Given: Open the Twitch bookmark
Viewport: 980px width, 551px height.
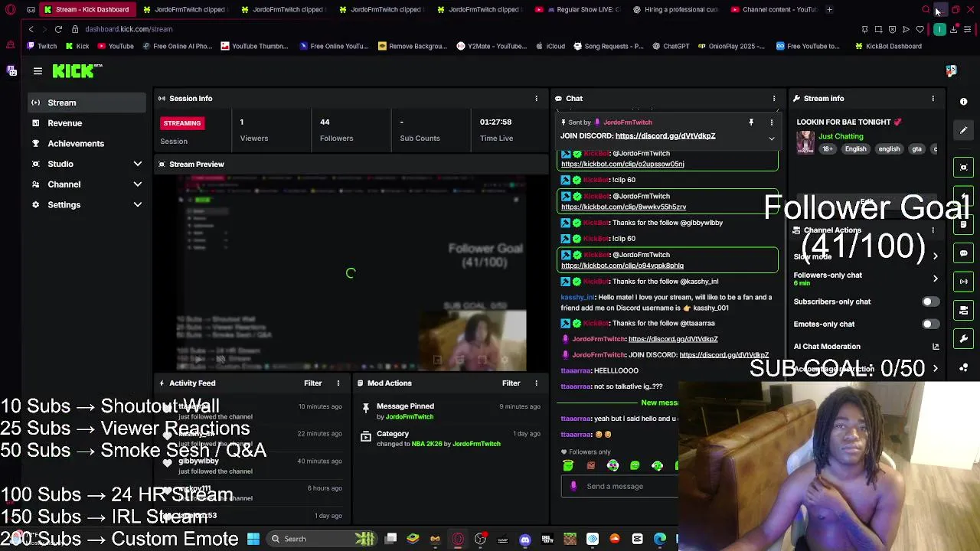Looking at the screenshot, I should coord(42,46).
